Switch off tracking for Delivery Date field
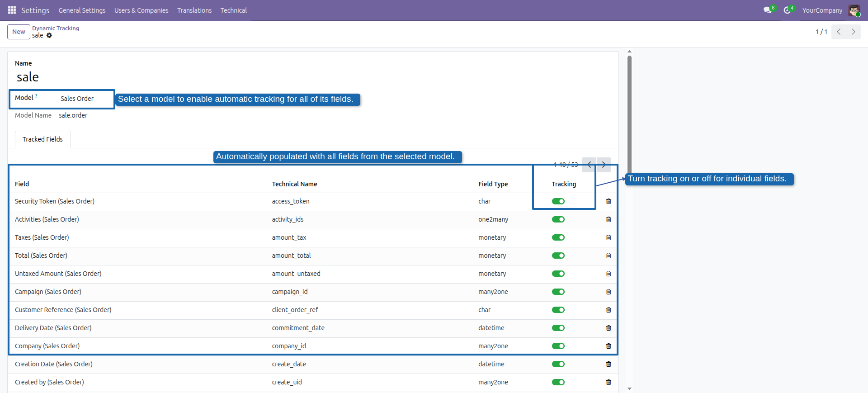Image resolution: width=868 pixels, height=393 pixels. [x=558, y=328]
